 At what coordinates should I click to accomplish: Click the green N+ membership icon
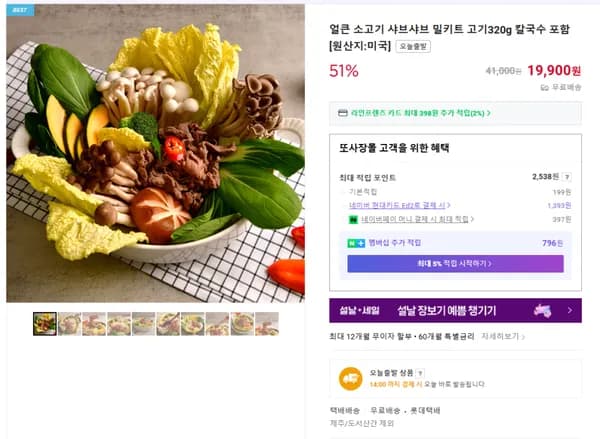(357, 243)
